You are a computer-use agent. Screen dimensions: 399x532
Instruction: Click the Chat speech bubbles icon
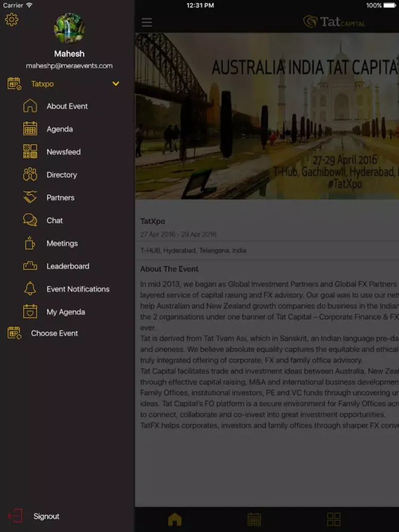30,220
